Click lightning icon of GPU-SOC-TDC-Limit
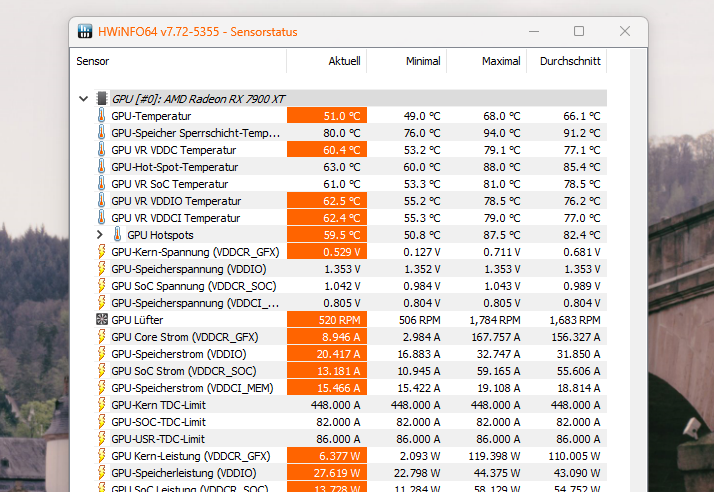The image size is (714, 492). tap(102, 422)
